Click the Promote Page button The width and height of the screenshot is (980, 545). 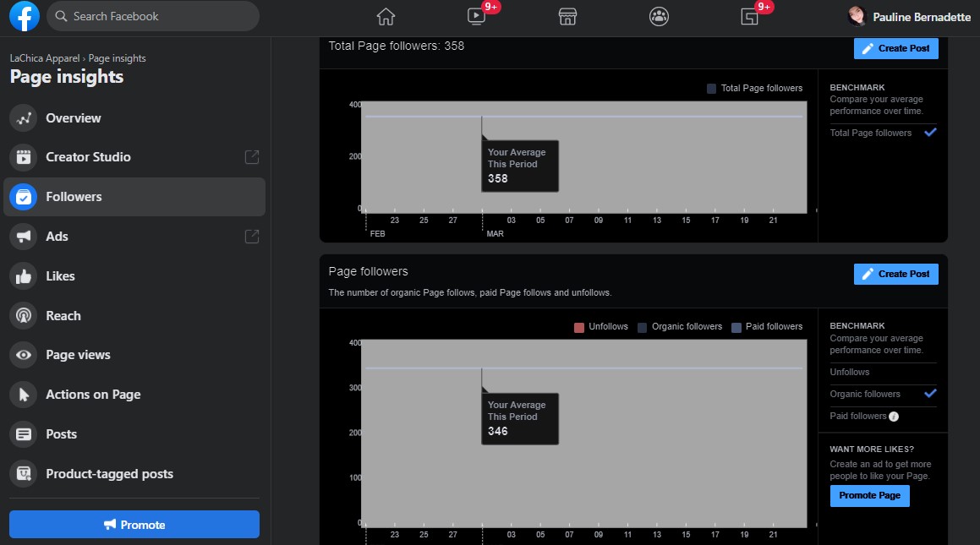click(x=869, y=496)
